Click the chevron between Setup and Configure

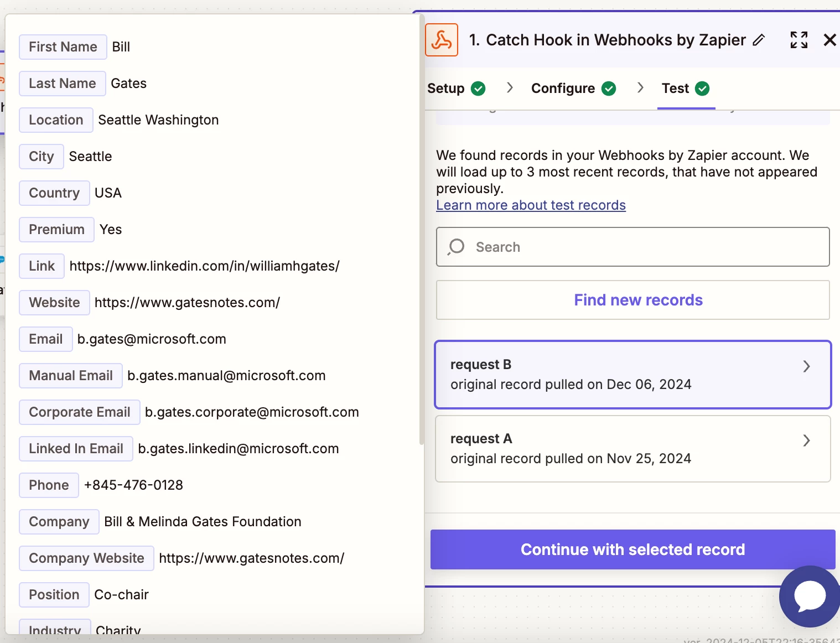[510, 87]
